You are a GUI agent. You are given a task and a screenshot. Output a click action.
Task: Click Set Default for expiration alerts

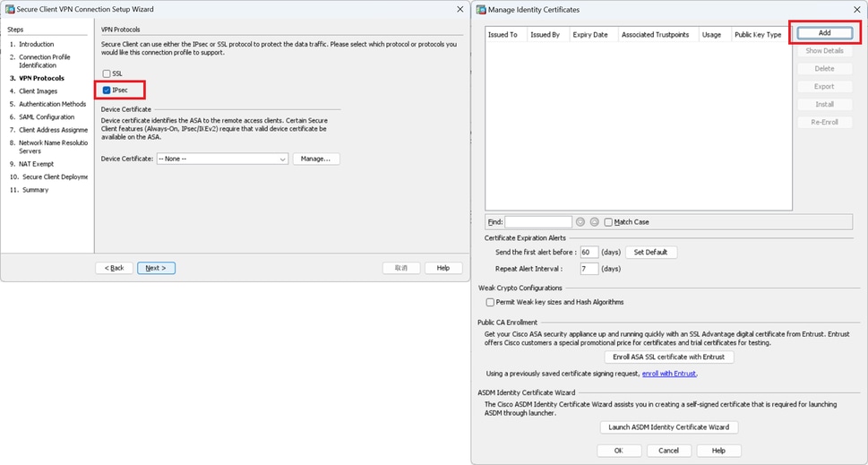click(651, 253)
